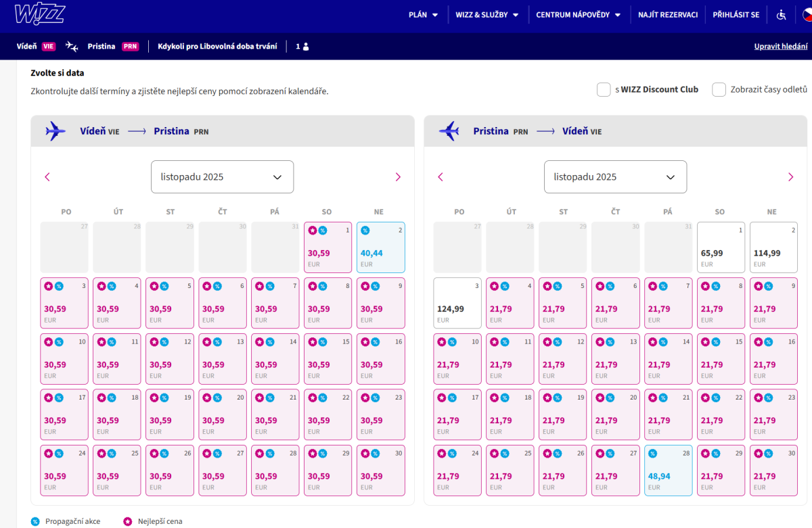Image resolution: width=812 pixels, height=528 pixels.
Task: Expand the PLÁN menu
Action: click(424, 15)
